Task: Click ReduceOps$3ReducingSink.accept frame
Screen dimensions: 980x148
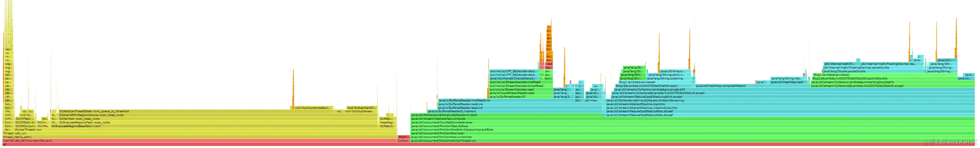Action: (x=793, y=97)
